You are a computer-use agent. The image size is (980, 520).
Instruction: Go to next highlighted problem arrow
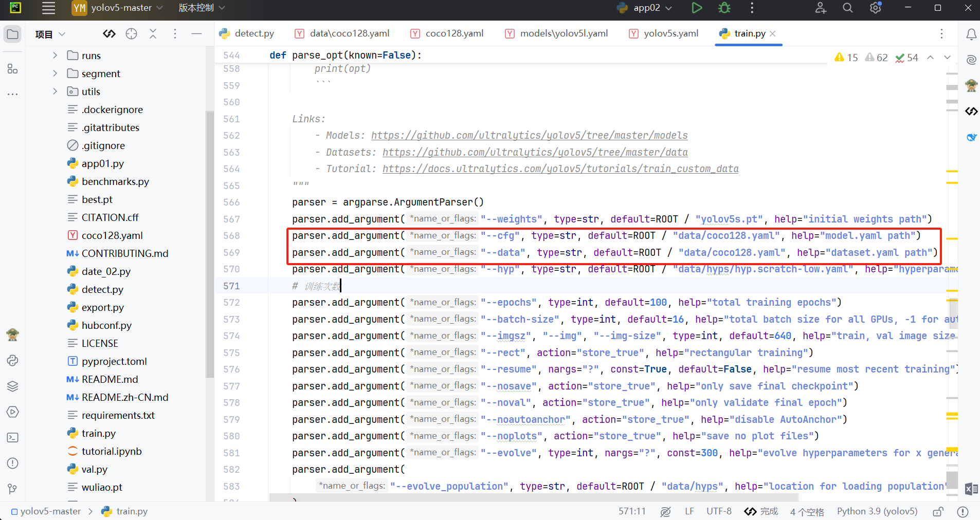(947, 58)
